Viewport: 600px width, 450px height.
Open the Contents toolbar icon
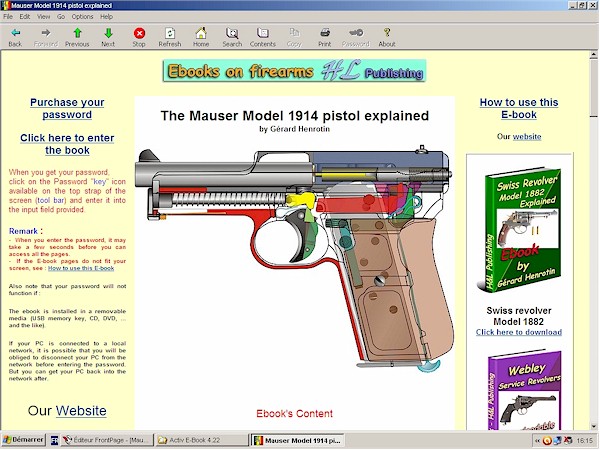pos(262,37)
